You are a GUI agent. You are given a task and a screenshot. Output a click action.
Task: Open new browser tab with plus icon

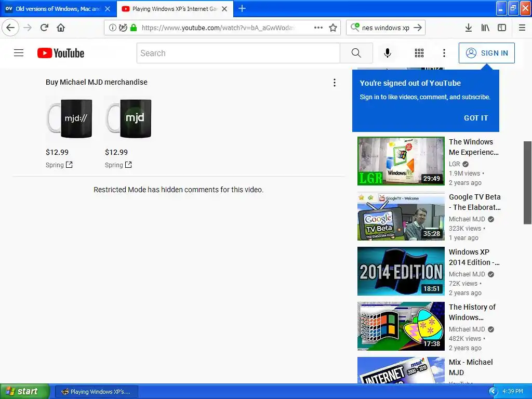pos(242,8)
